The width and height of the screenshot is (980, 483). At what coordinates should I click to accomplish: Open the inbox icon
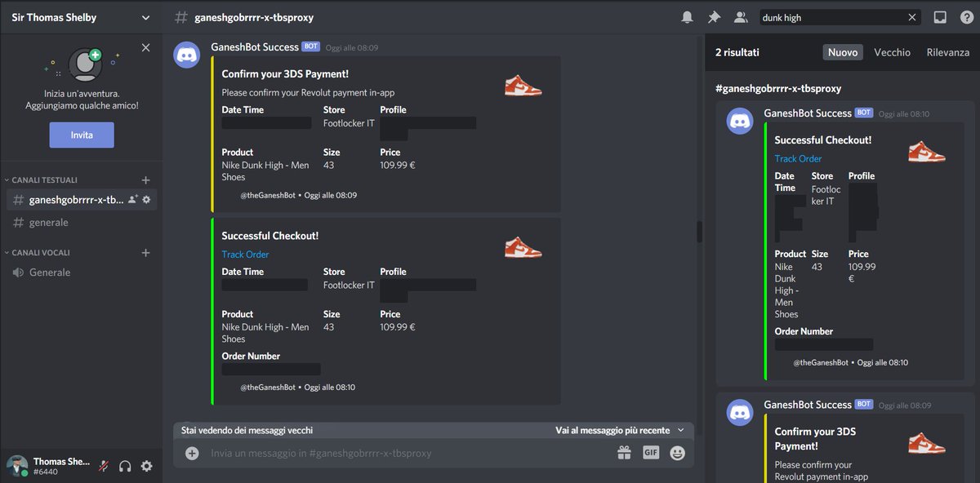pyautogui.click(x=940, y=17)
